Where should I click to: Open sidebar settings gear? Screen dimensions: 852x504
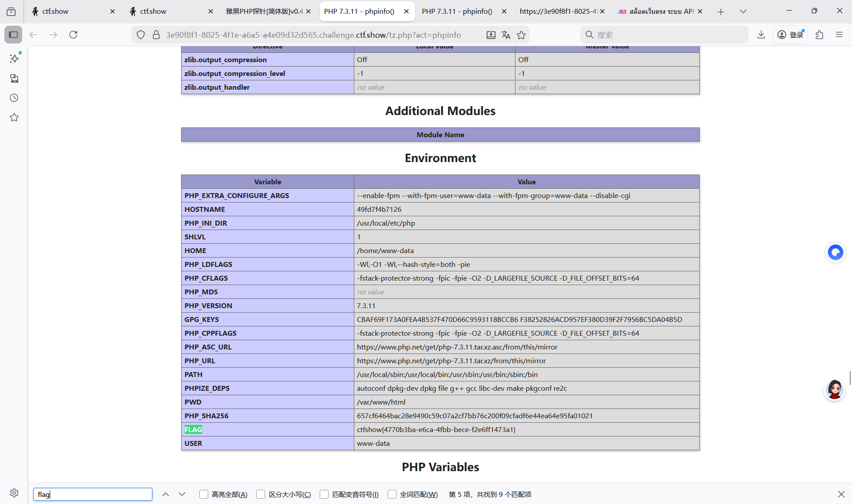tap(14, 493)
